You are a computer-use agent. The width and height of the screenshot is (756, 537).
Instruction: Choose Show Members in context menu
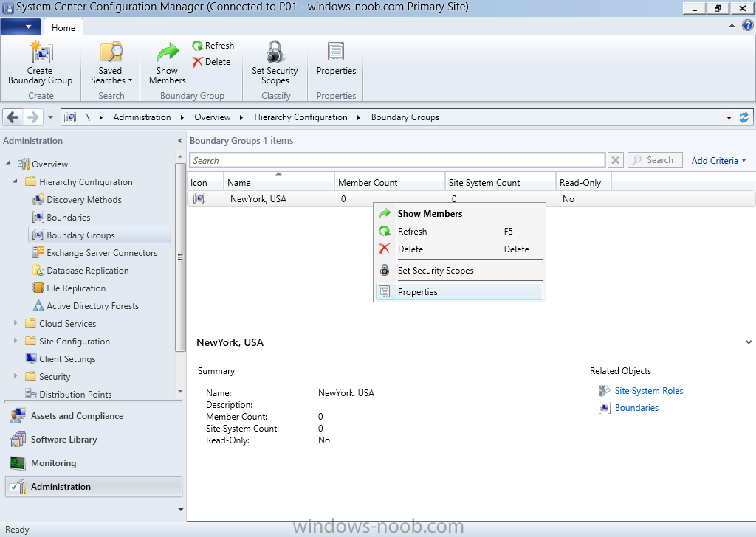(x=459, y=213)
